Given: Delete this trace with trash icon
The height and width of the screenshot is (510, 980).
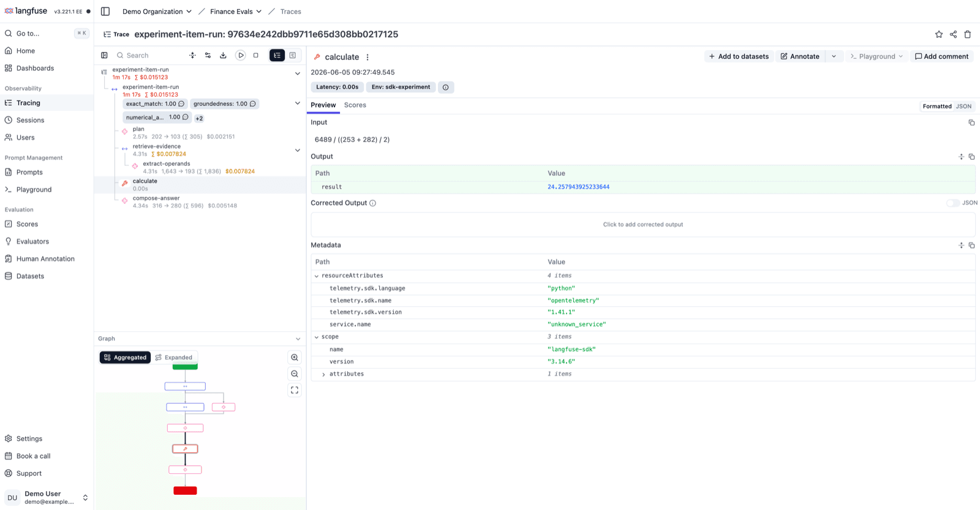Looking at the screenshot, I should pos(968,34).
